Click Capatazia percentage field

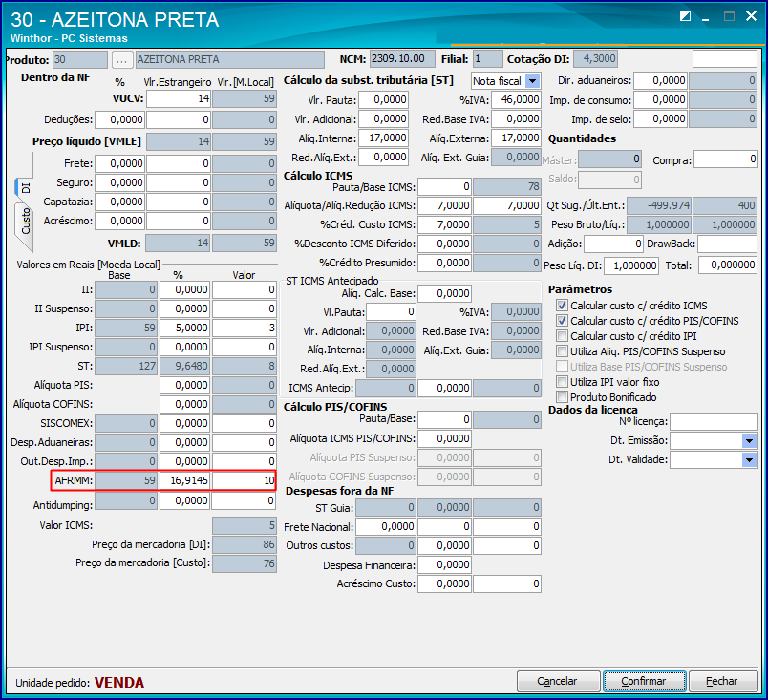coord(119,202)
